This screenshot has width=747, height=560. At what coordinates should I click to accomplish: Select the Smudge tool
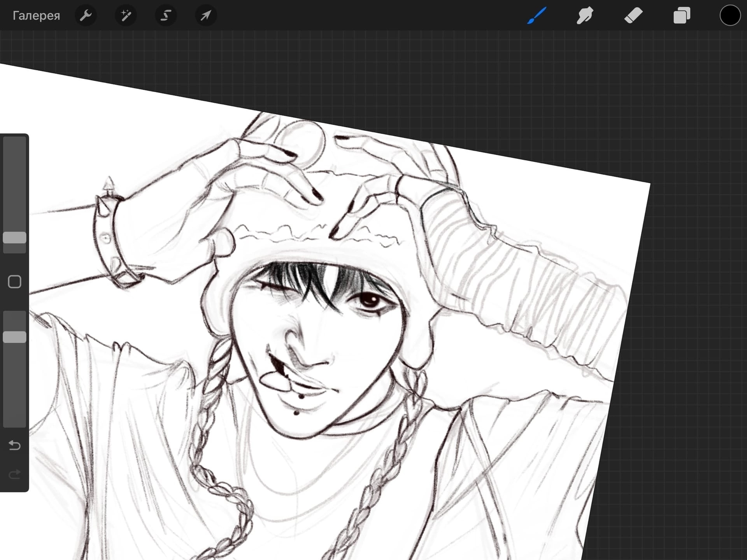coord(585,16)
